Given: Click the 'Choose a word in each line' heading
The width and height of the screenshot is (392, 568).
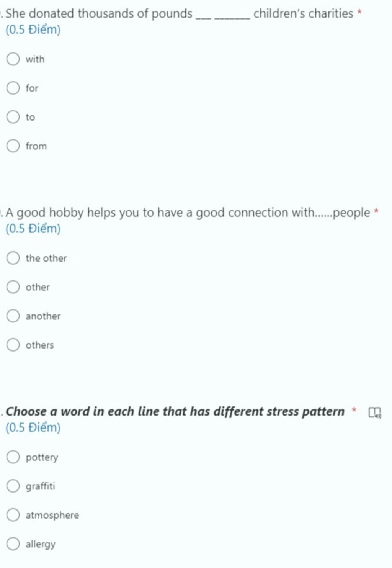Looking at the screenshot, I should point(175,411).
